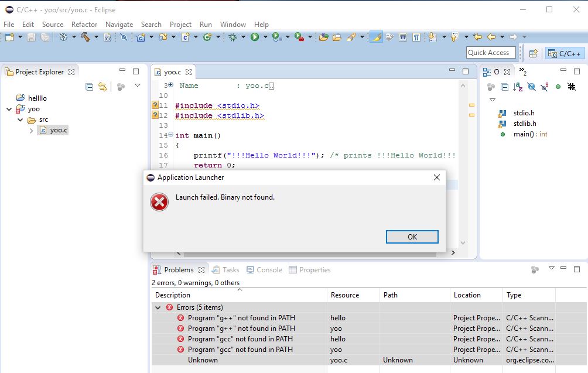Click warning marker on line 11
Image resolution: width=588 pixels, height=373 pixels.
155,105
